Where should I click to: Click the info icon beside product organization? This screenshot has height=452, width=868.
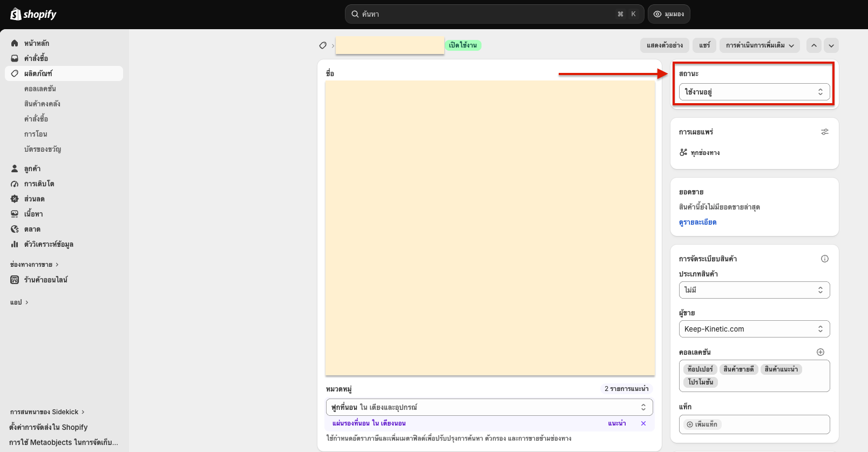(824, 259)
